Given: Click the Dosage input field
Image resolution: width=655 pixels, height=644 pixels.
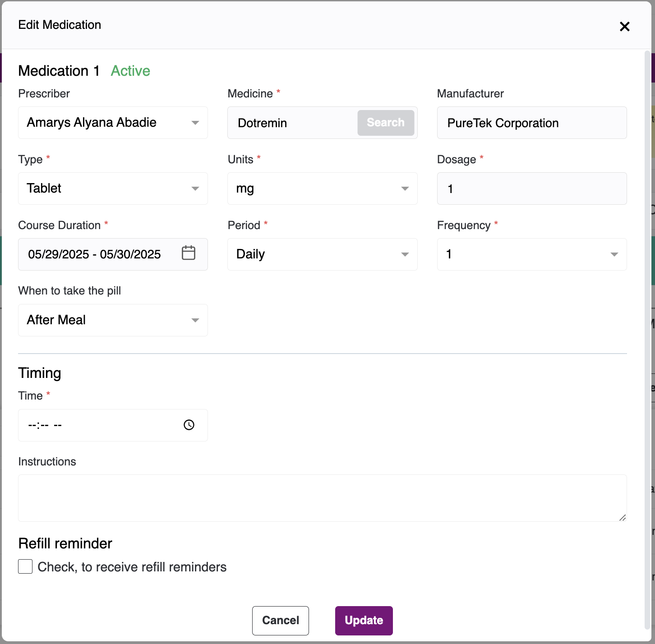Looking at the screenshot, I should pos(531,189).
